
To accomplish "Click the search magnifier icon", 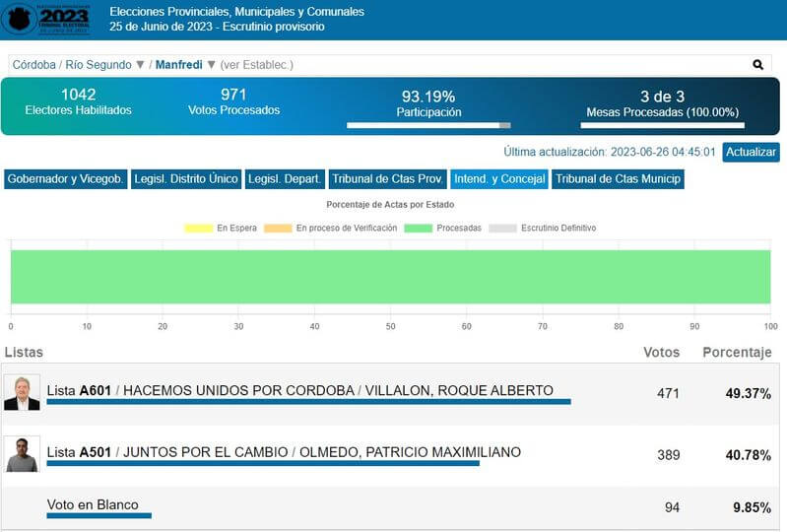I will [x=757, y=65].
